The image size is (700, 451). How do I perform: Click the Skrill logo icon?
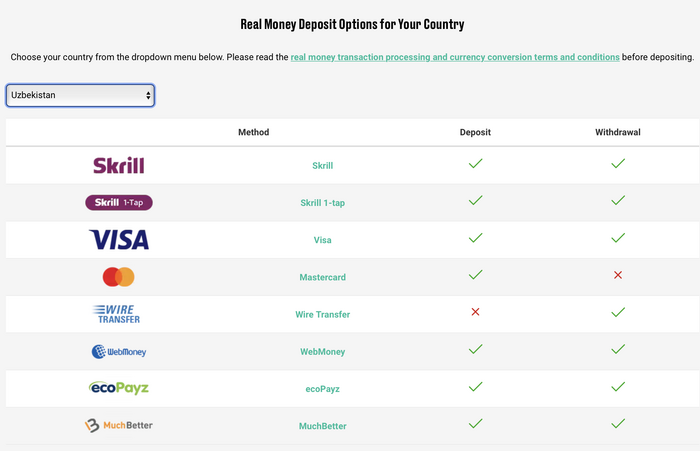(x=119, y=165)
